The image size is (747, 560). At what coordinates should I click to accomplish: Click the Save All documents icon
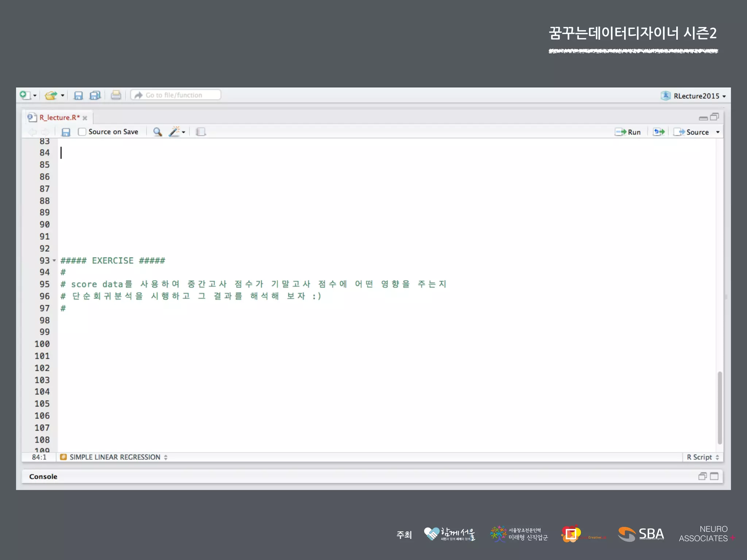(95, 96)
